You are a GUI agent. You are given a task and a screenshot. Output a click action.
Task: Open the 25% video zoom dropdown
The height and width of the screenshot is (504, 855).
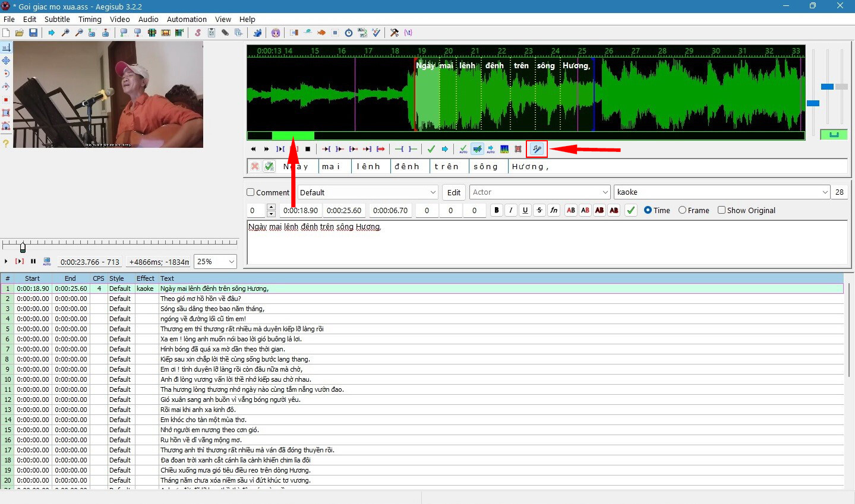point(215,261)
